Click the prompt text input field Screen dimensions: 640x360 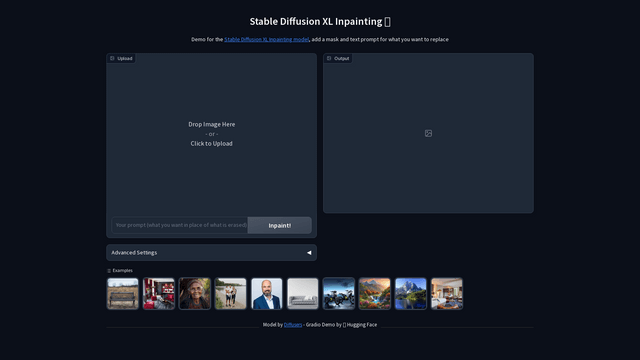tap(180, 225)
